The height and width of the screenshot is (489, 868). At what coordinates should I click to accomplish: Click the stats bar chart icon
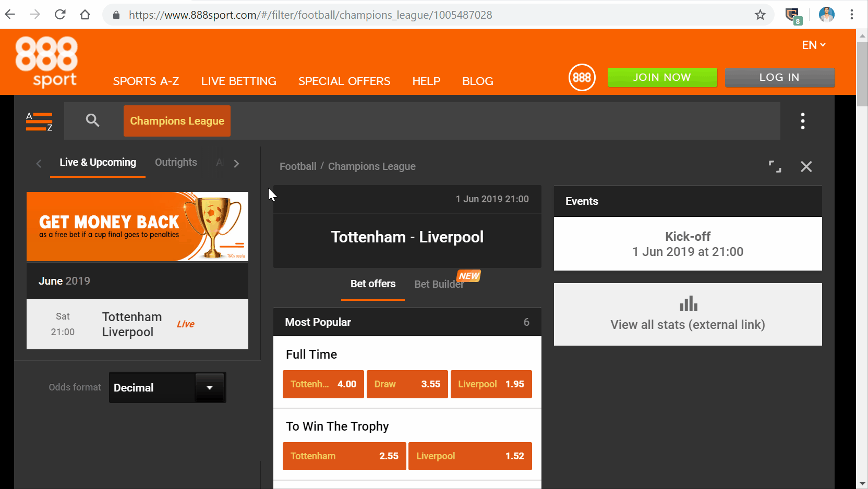tap(688, 303)
